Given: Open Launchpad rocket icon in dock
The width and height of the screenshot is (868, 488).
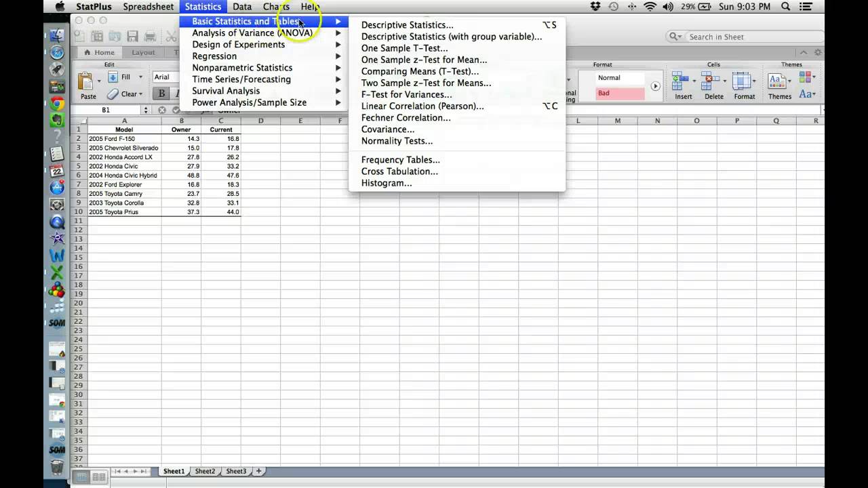Looking at the screenshot, I should click(x=57, y=70).
